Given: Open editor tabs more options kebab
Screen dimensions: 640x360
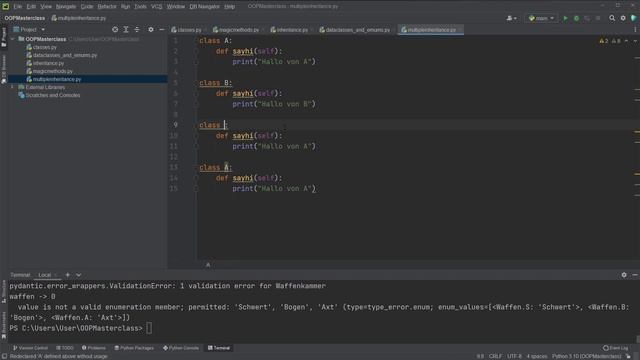Looking at the screenshot, I should 635,30.
